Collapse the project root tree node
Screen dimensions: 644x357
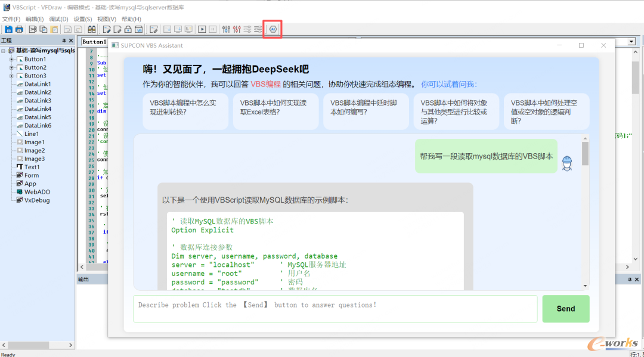[x=4, y=51]
